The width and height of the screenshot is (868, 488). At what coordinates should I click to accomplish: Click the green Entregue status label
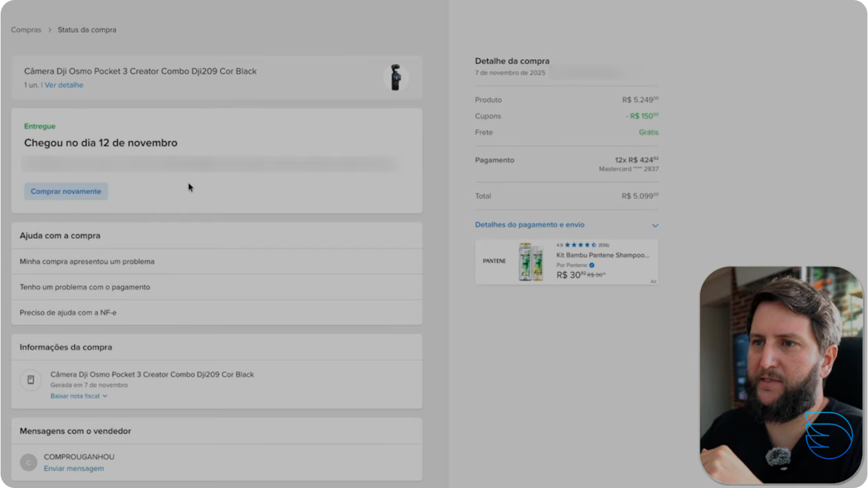pos(40,126)
